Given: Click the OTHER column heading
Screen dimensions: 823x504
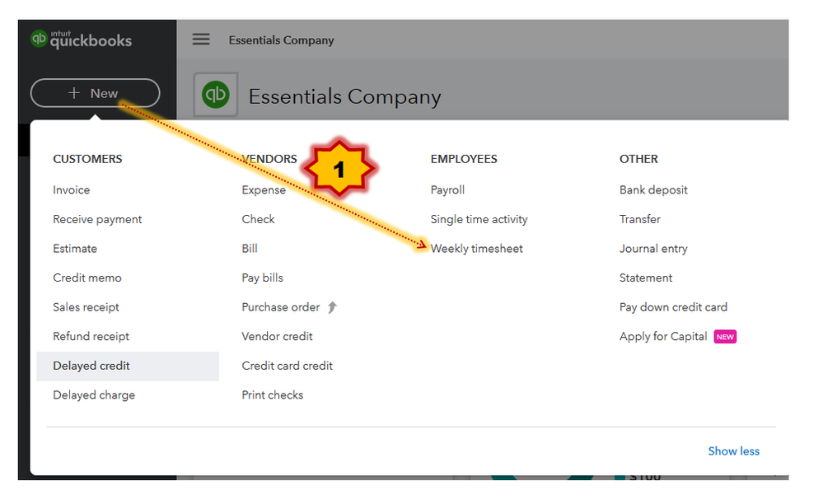Looking at the screenshot, I should coord(638,159).
